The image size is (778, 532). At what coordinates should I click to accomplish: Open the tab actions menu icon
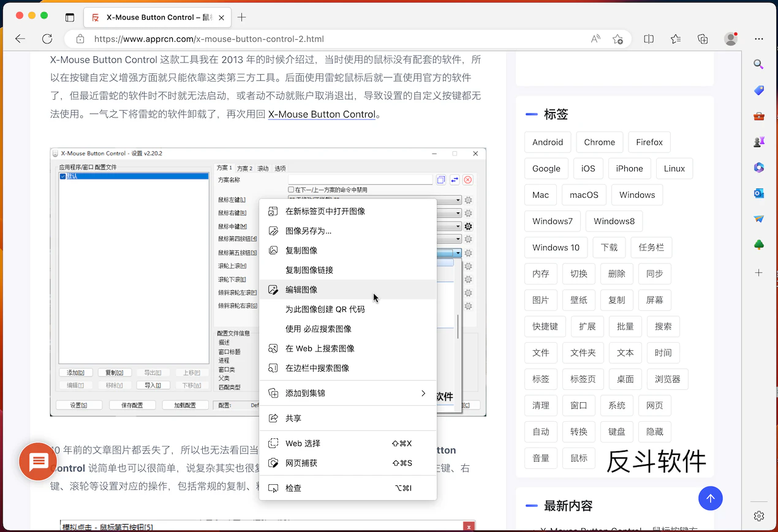pos(70,18)
